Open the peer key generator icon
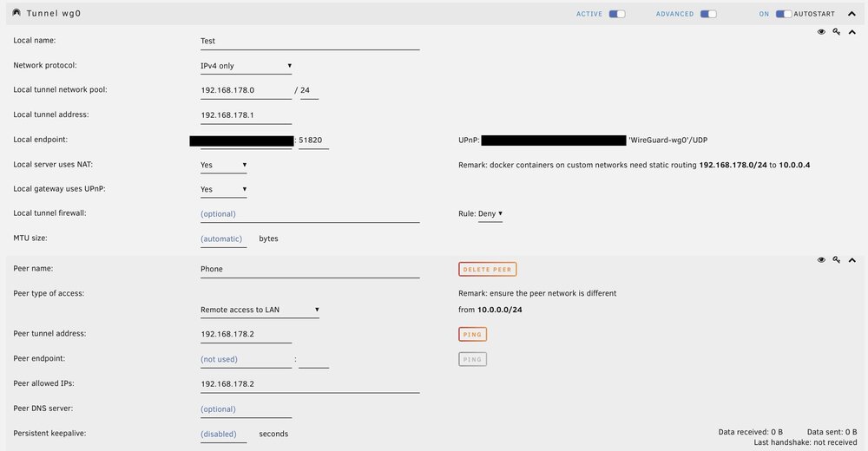Image resolution: width=868 pixels, height=451 pixels. click(837, 259)
